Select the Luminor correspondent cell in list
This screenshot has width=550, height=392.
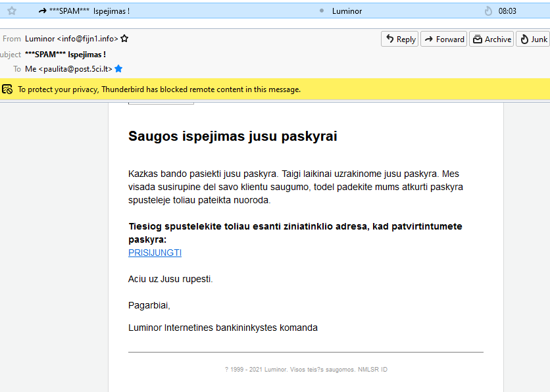click(x=347, y=11)
